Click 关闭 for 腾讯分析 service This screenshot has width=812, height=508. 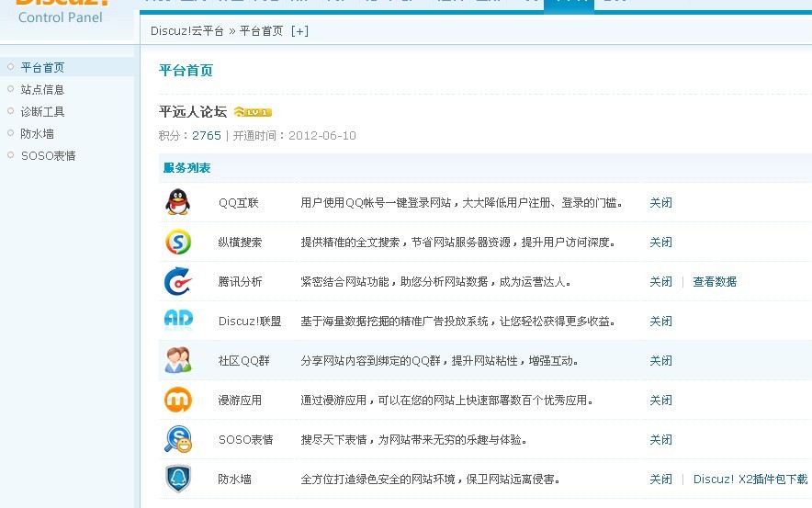pyautogui.click(x=660, y=282)
